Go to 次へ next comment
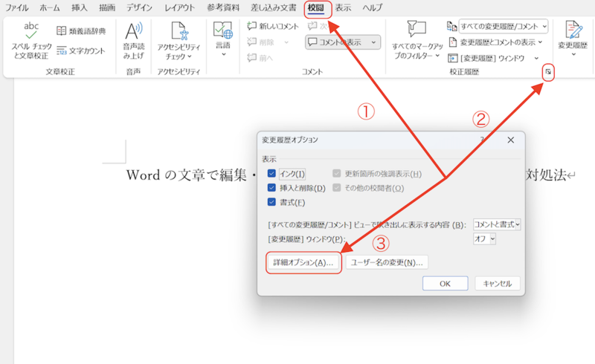 click(x=318, y=26)
